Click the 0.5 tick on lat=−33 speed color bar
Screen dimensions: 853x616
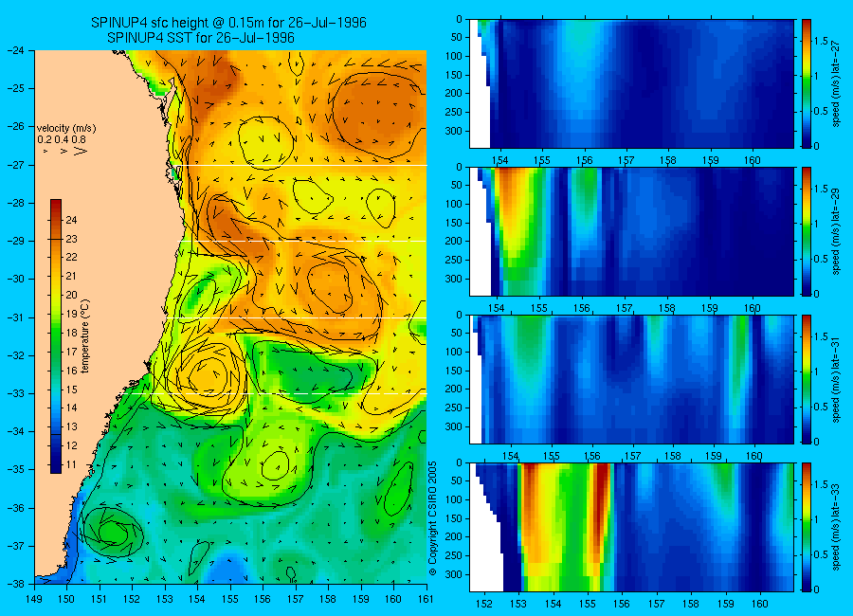822,554
